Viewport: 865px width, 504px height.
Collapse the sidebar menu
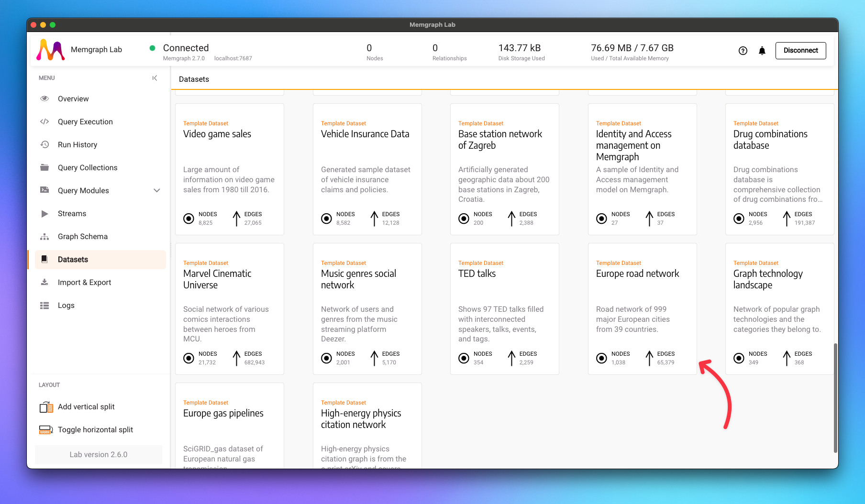[155, 78]
